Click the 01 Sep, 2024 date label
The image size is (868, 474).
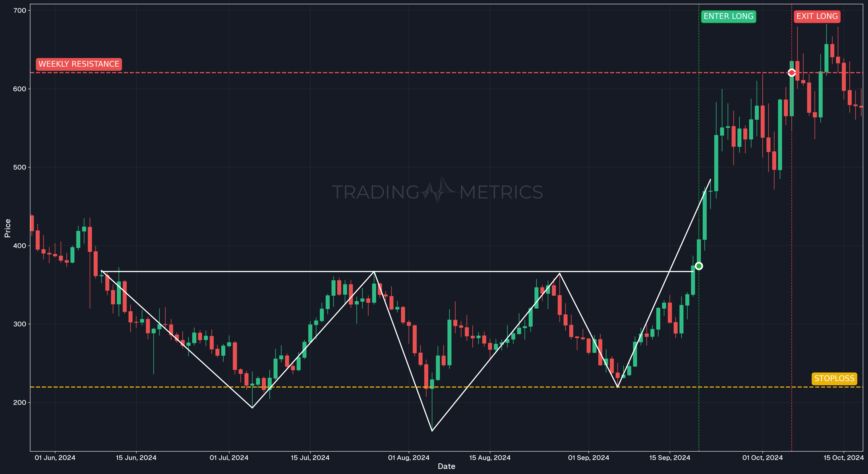coord(589,458)
